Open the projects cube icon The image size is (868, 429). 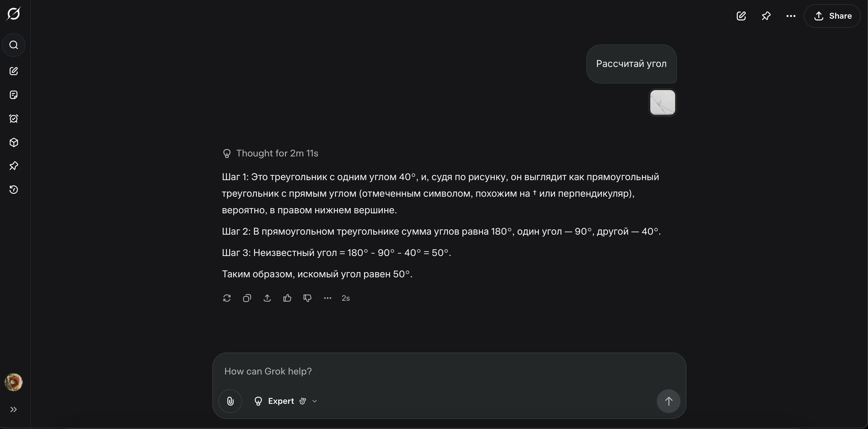pyautogui.click(x=13, y=143)
